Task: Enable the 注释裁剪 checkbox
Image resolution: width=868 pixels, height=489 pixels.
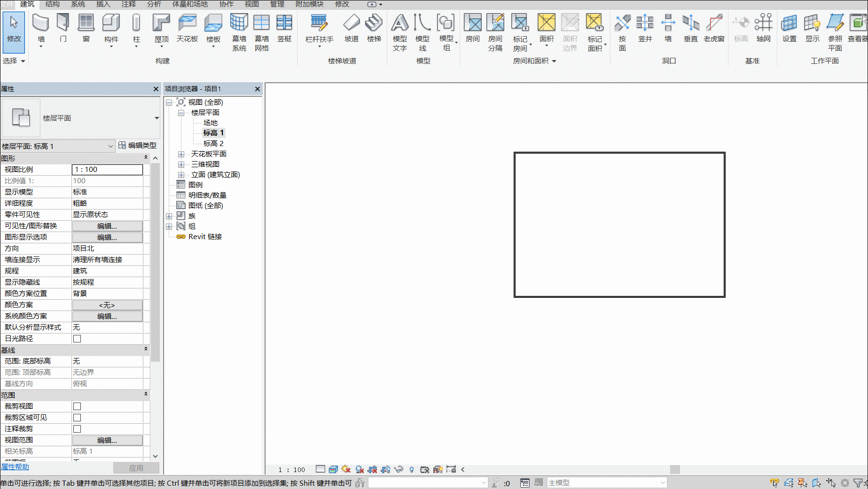Action: click(77, 429)
